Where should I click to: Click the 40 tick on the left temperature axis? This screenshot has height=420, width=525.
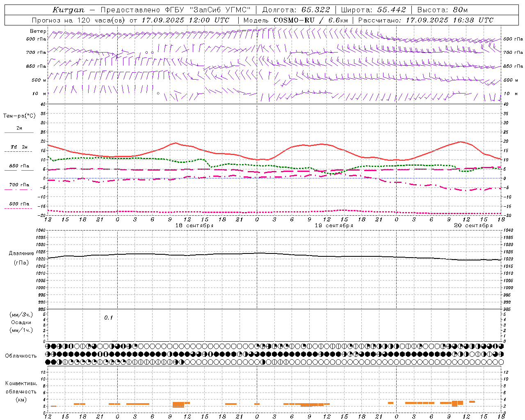[x=43, y=105]
